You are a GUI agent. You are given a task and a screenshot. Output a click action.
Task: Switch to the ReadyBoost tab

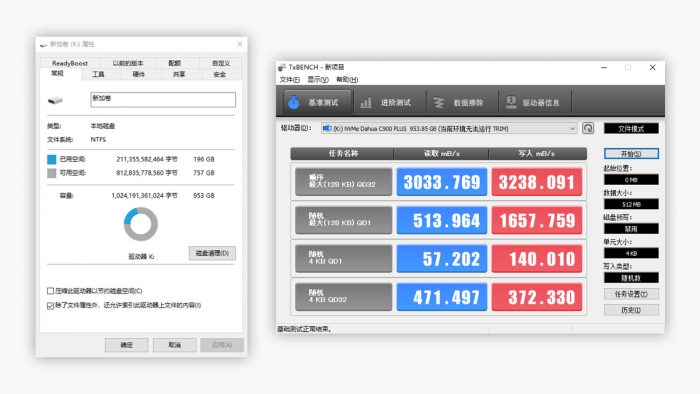[x=70, y=63]
